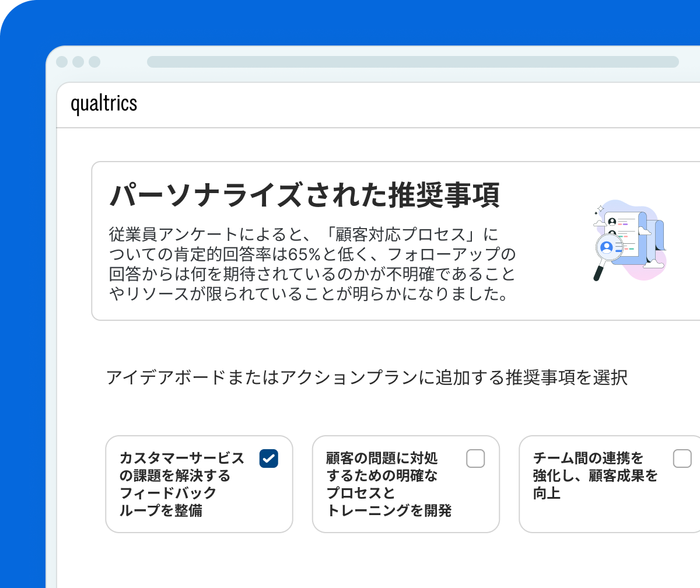Tick the チーム間の連携を強化し checkbox

[682, 459]
